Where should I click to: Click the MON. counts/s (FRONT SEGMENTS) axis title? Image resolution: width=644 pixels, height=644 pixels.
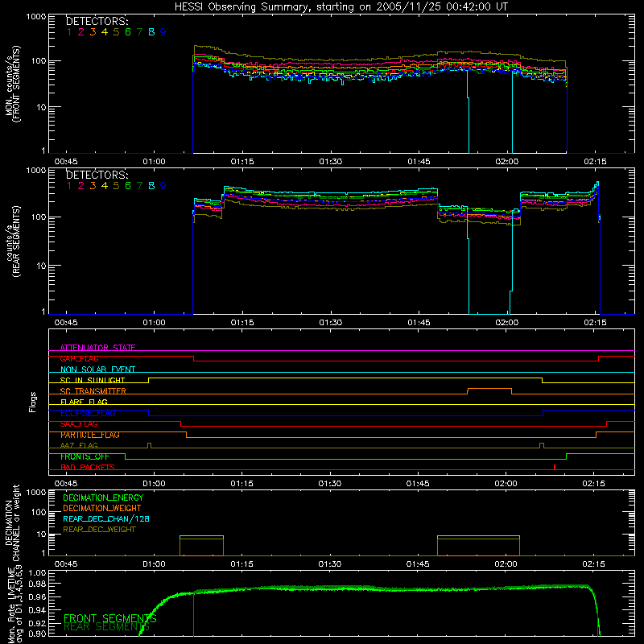13,85
